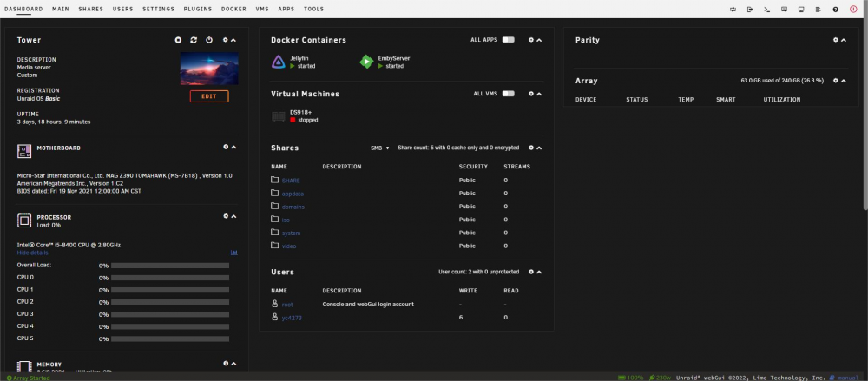Collapse the Motherboard section chevron

coord(233,147)
